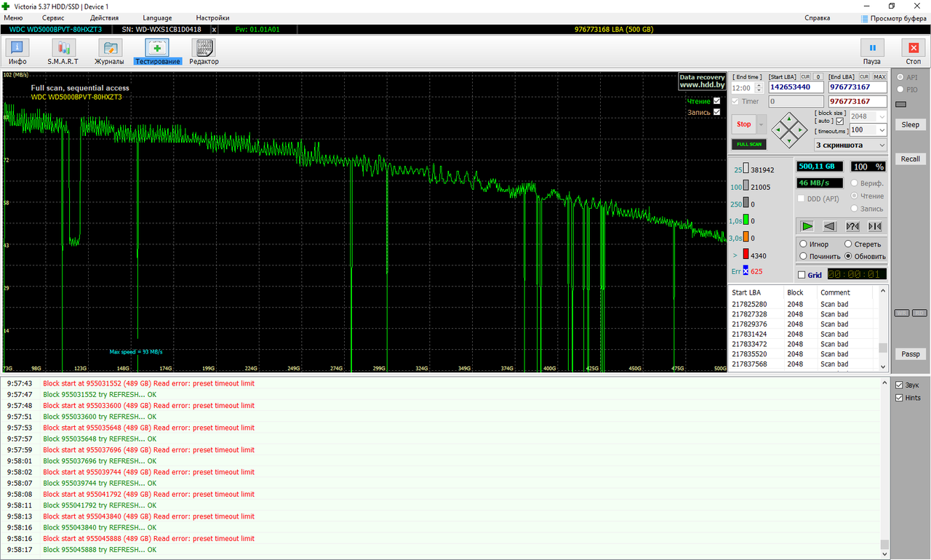Click the MAX button above End LBA
The width and height of the screenshot is (931, 560).
click(879, 76)
